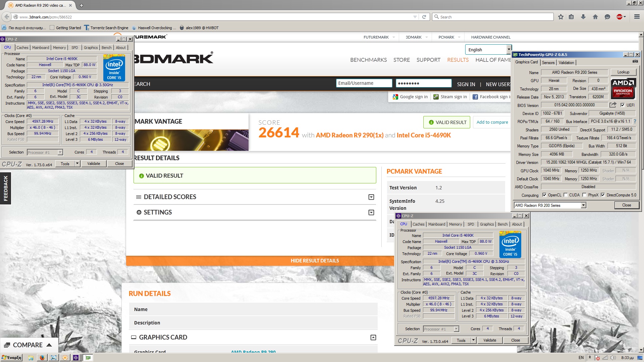644x362 pixels.
Task: Open the Bench tab in lower-right CPU-Z
Action: (502, 224)
